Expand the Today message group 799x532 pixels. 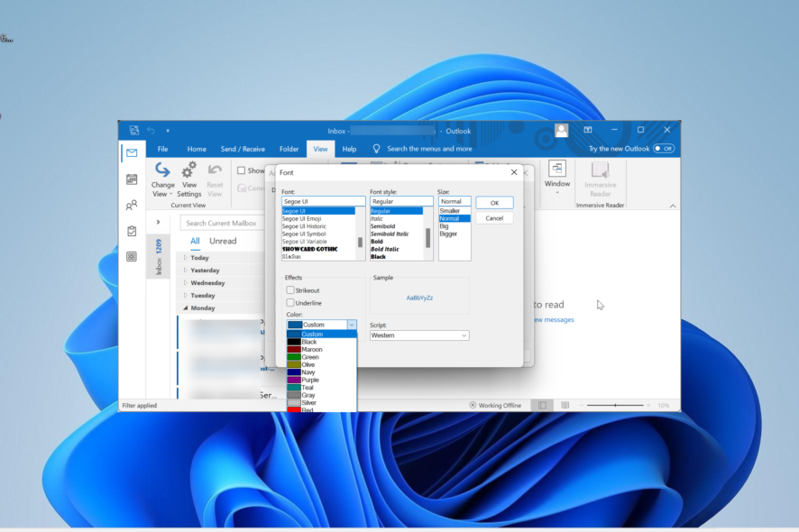[x=186, y=258]
